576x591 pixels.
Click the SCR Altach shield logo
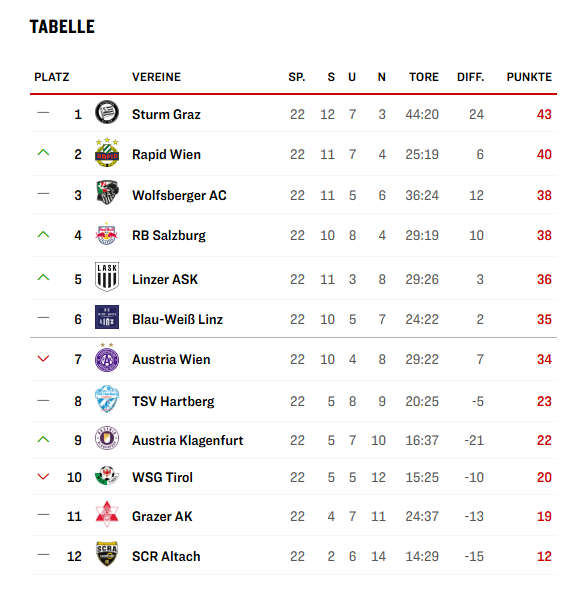pyautogui.click(x=107, y=554)
